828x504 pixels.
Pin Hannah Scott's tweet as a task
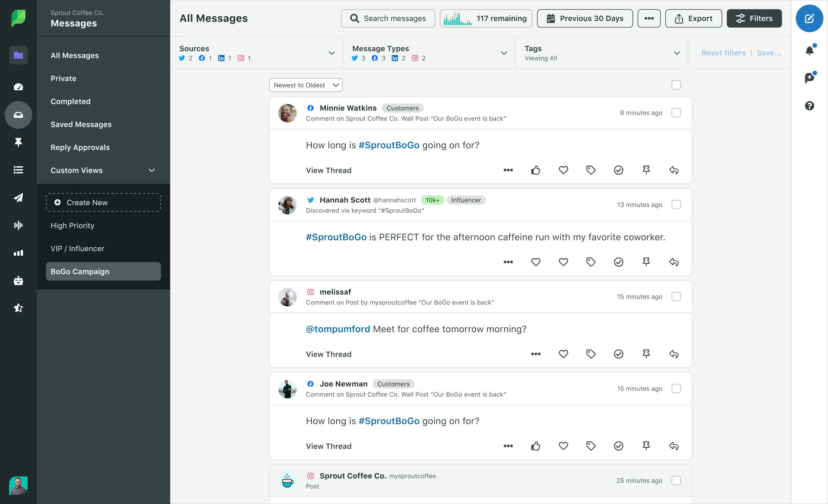point(646,262)
